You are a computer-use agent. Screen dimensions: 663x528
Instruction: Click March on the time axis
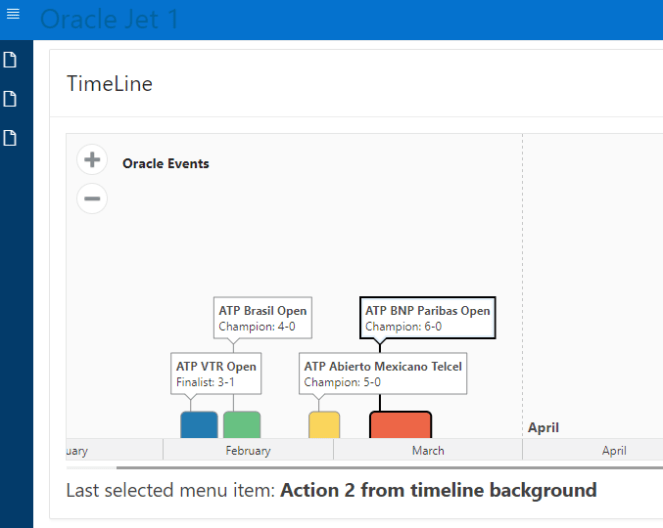coord(428,451)
